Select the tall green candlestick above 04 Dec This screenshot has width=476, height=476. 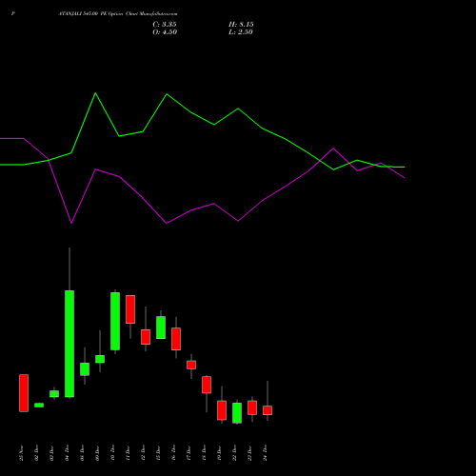point(69,344)
